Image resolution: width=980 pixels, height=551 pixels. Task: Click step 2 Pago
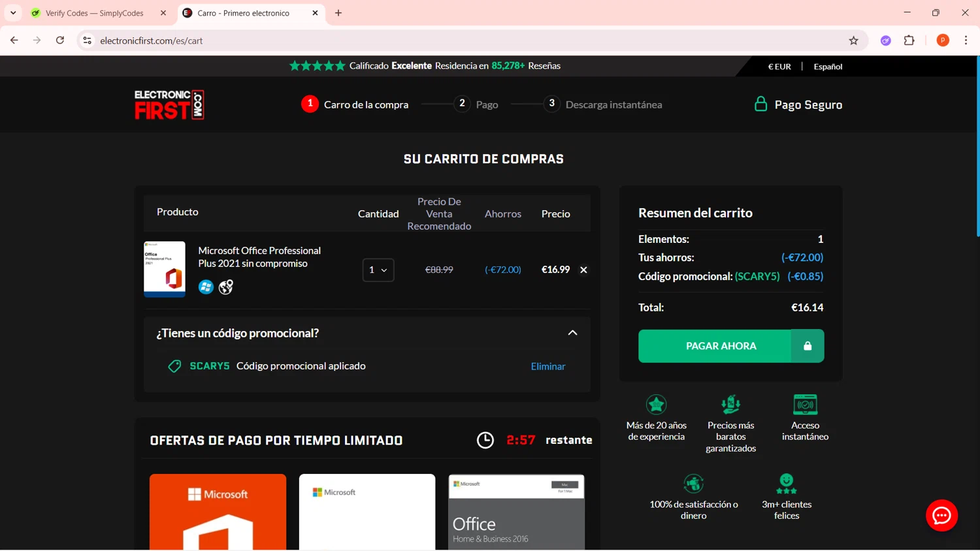coord(476,104)
